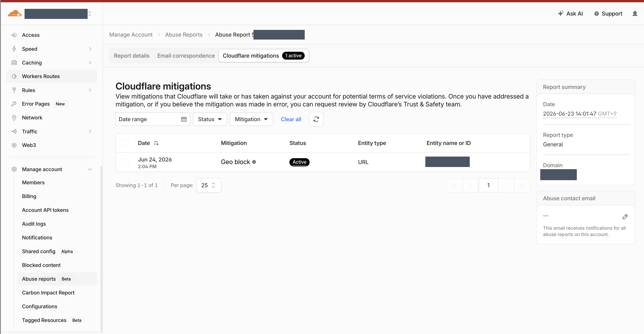
Task: Open the Mitigation filter dropdown
Action: tap(251, 119)
